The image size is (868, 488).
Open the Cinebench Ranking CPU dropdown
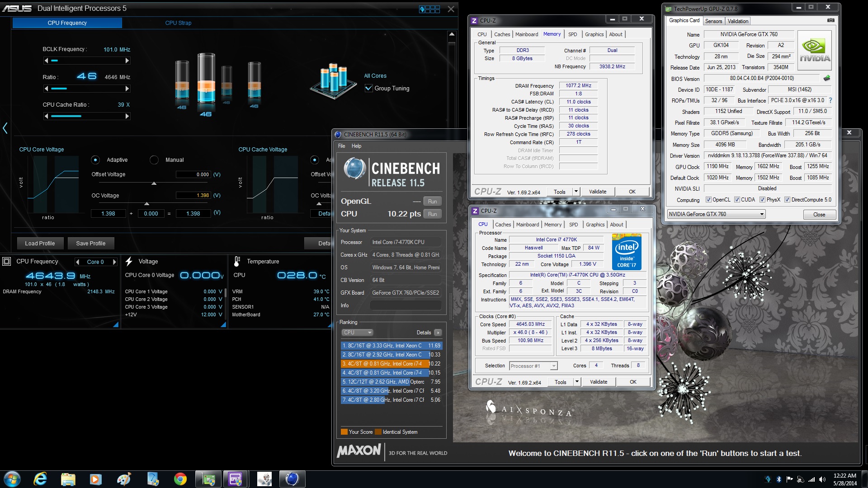coord(357,333)
